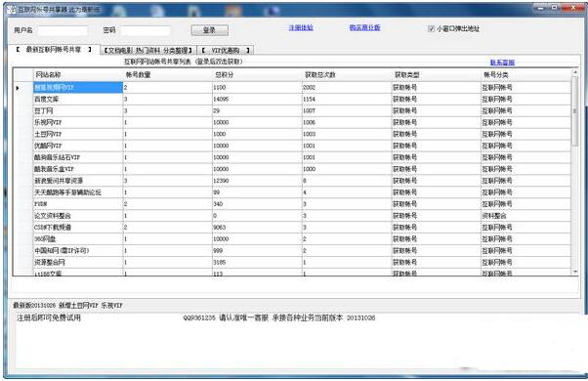Click the 注册后即可免费试用 notice text
This screenshot has width=588, height=381.
pos(49,318)
